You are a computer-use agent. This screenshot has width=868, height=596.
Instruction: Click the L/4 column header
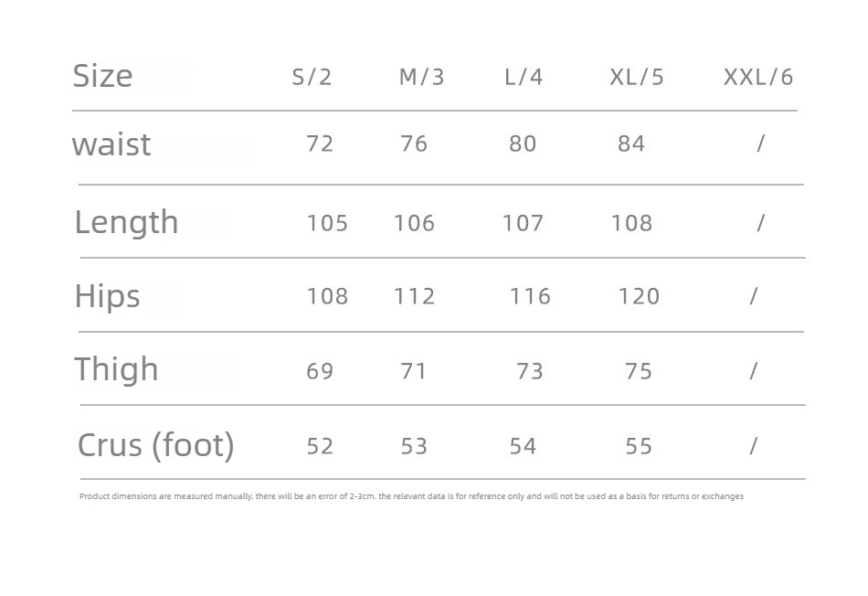click(x=524, y=77)
